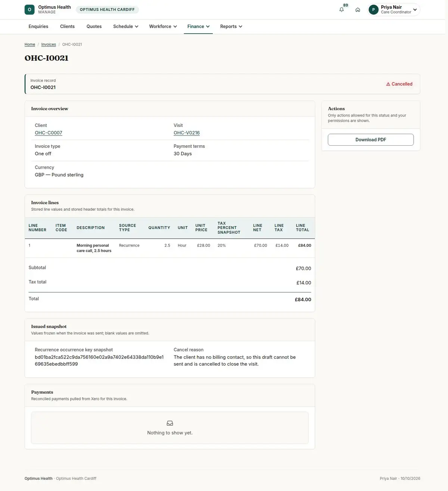Open the user profile chevron menu
Viewport: 448px width, 491px height.
[x=415, y=10]
